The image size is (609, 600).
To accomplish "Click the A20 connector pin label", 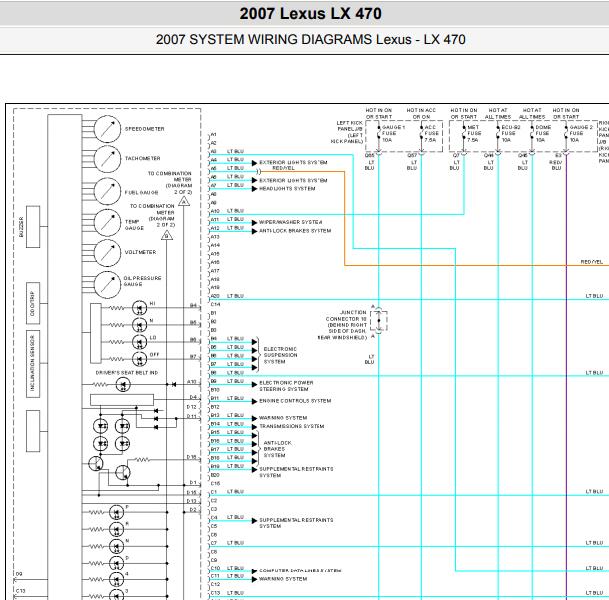I will click(x=215, y=296).
